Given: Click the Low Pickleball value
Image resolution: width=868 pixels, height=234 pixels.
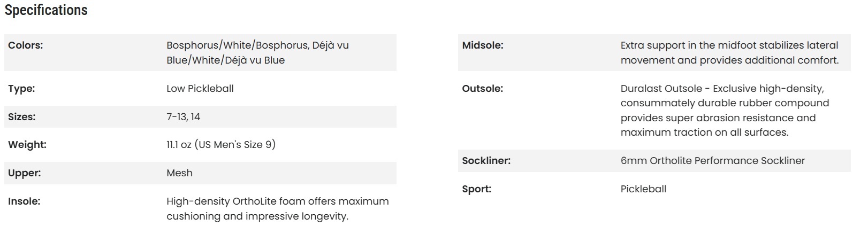Looking at the screenshot, I should point(200,89).
